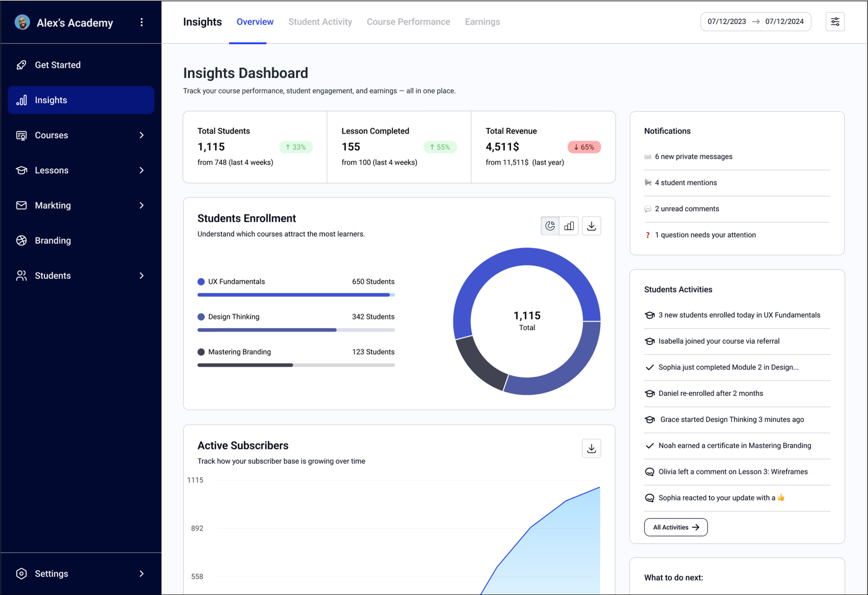Open the Earnings tab
The width and height of the screenshot is (868, 595).
(x=482, y=22)
